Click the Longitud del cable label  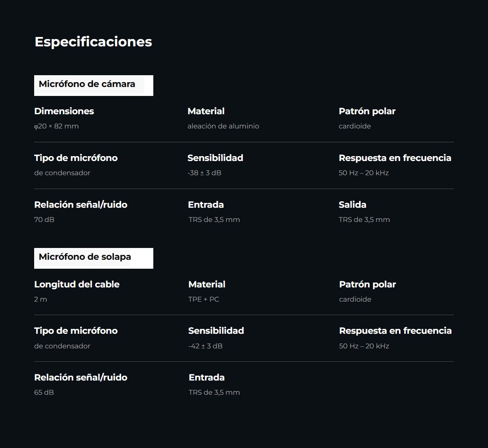[77, 284]
